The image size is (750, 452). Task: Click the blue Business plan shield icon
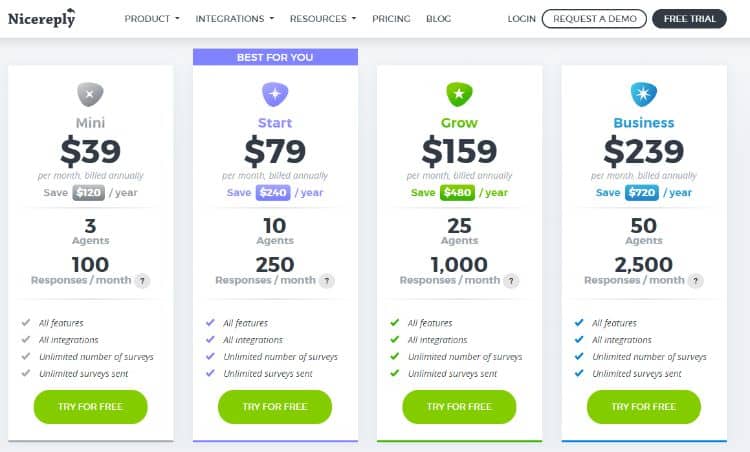pos(643,95)
